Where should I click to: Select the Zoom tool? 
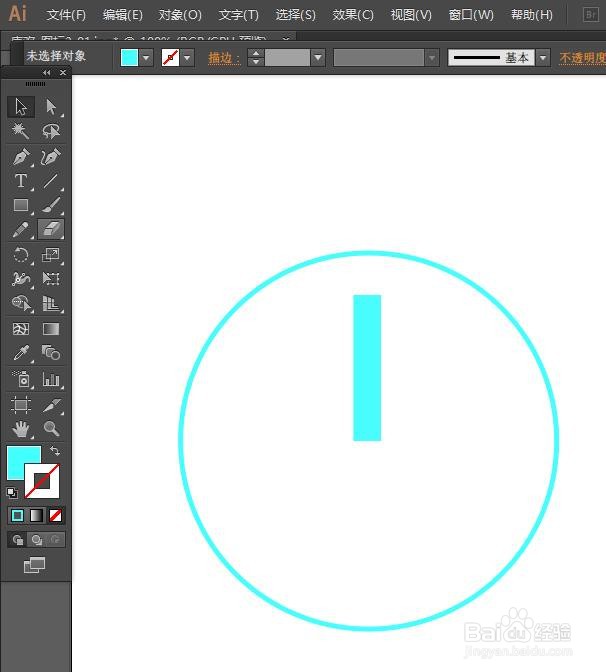(51, 429)
